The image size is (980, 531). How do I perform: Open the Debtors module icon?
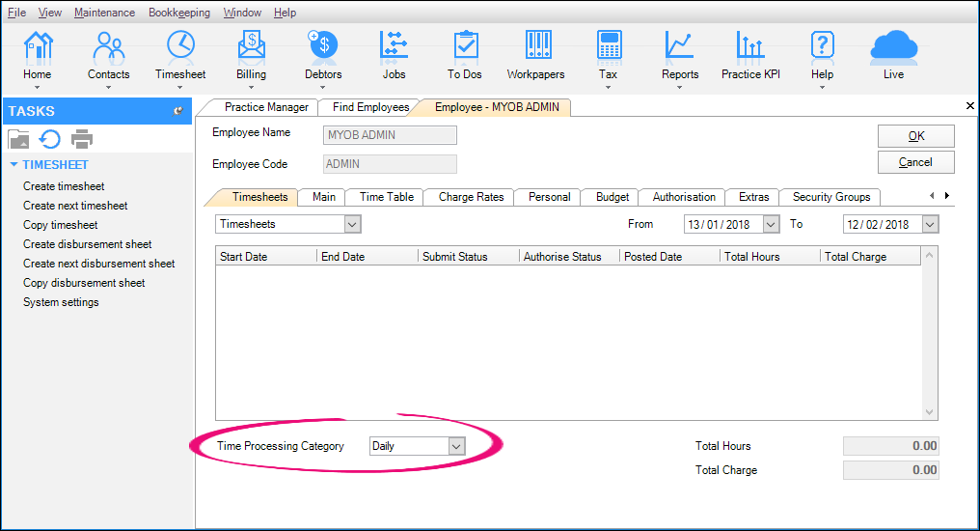pos(322,45)
